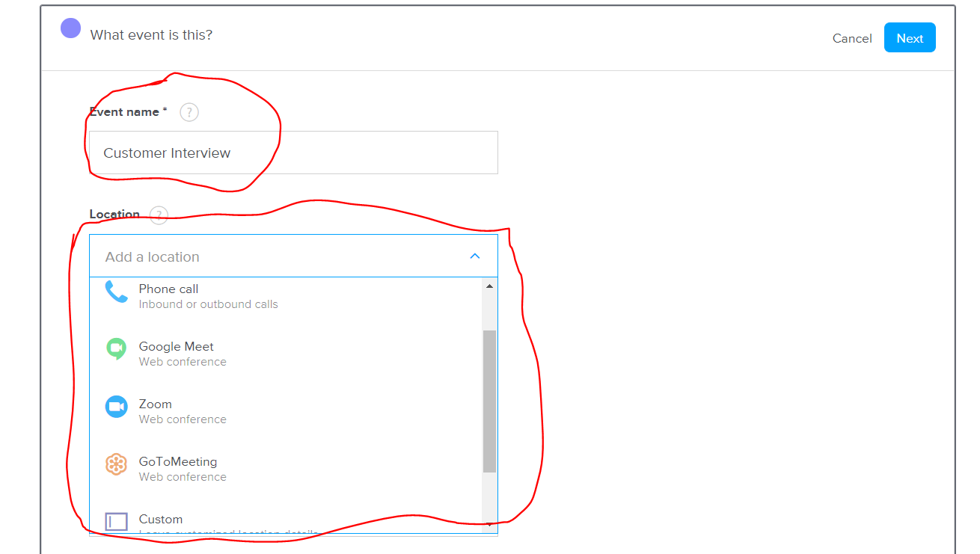The width and height of the screenshot is (980, 554).
Task: Click the Next button
Action: pos(910,37)
